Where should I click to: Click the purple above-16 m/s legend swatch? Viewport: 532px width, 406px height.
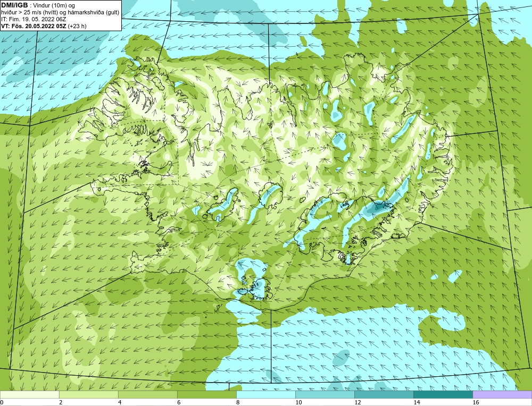pos(502,394)
